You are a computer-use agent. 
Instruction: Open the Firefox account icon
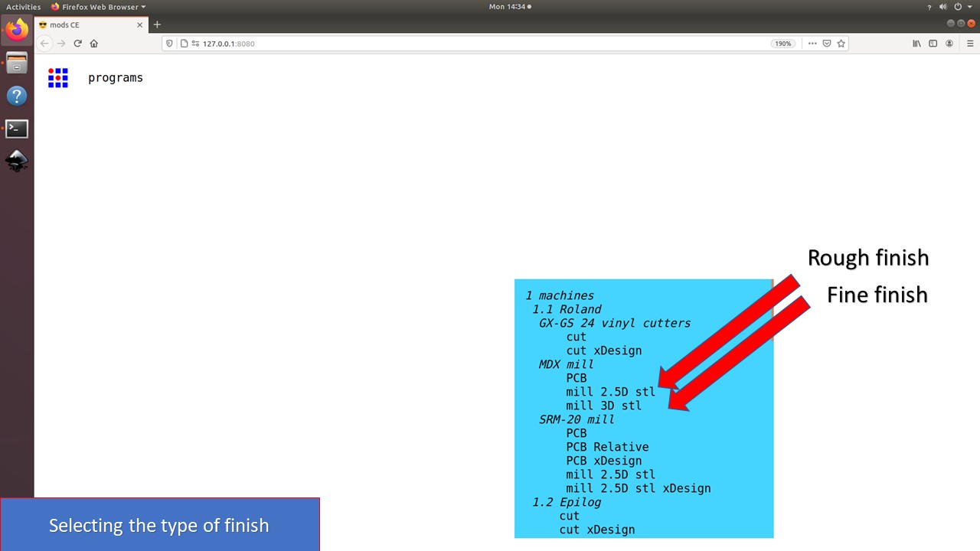click(949, 44)
